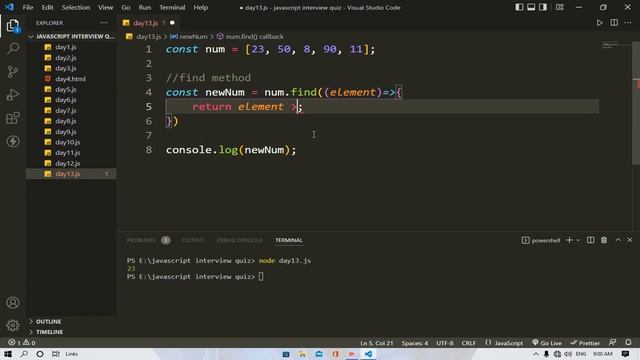Close the unsaved day13.js tab dot
The height and width of the screenshot is (360, 640).
172,23
